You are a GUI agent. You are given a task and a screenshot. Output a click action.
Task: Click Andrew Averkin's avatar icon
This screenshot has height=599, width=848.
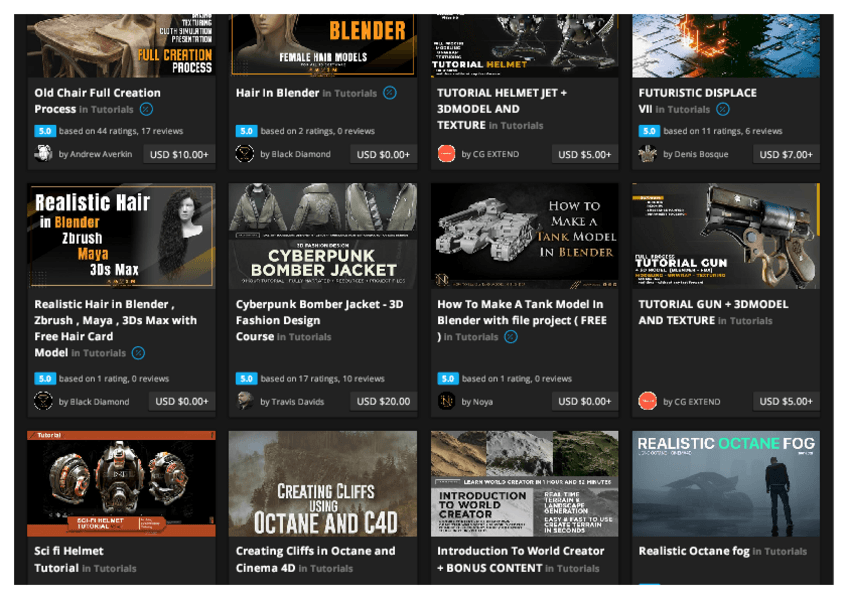click(44, 154)
